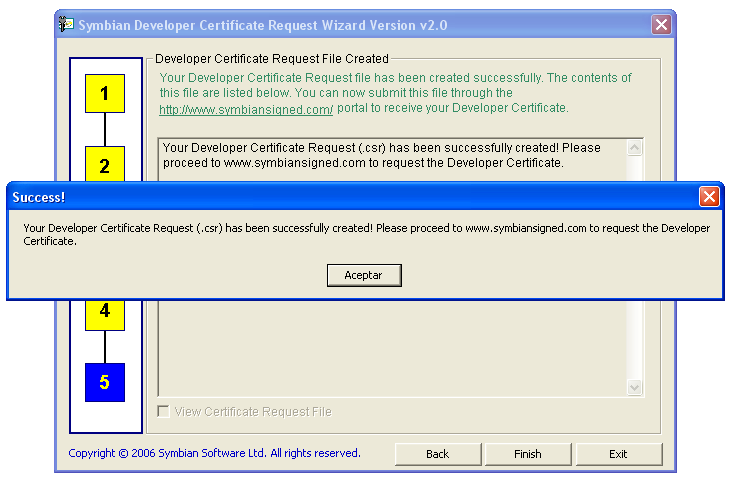Click the Copyright 2006 Symbian Software text

[215, 453]
